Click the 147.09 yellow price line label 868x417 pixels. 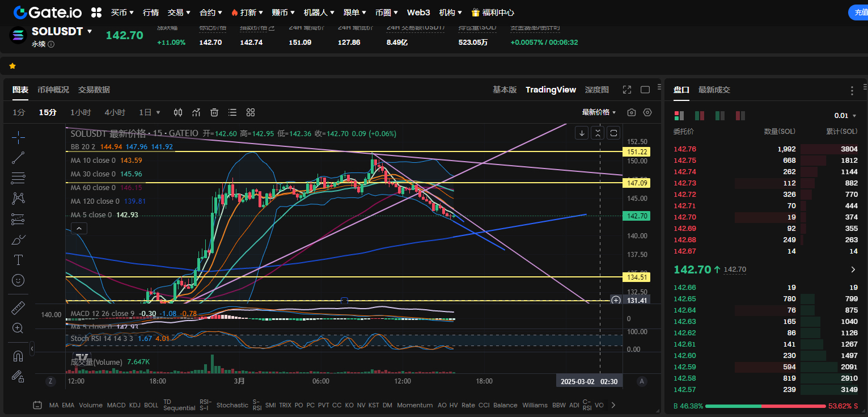point(636,183)
